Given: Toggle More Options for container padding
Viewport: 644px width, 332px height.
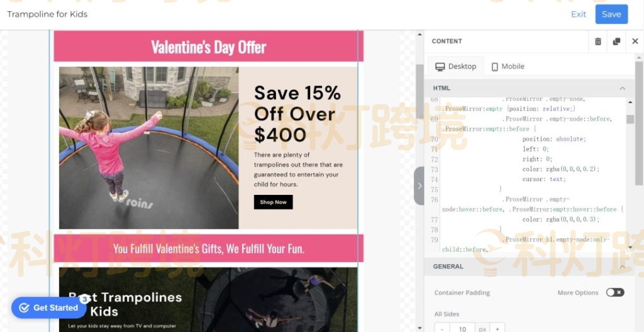Looking at the screenshot, I should click(x=615, y=292).
